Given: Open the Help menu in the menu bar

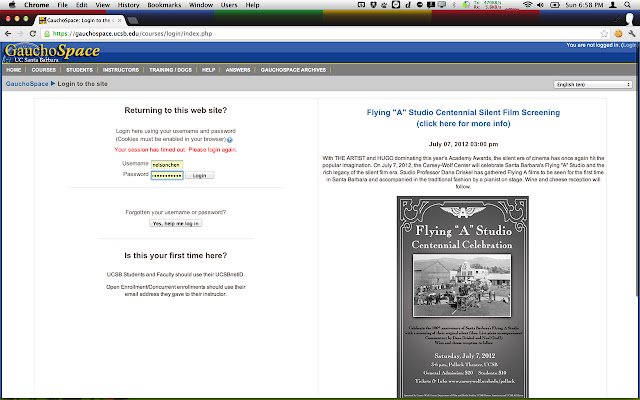Looking at the screenshot, I should [252, 5].
